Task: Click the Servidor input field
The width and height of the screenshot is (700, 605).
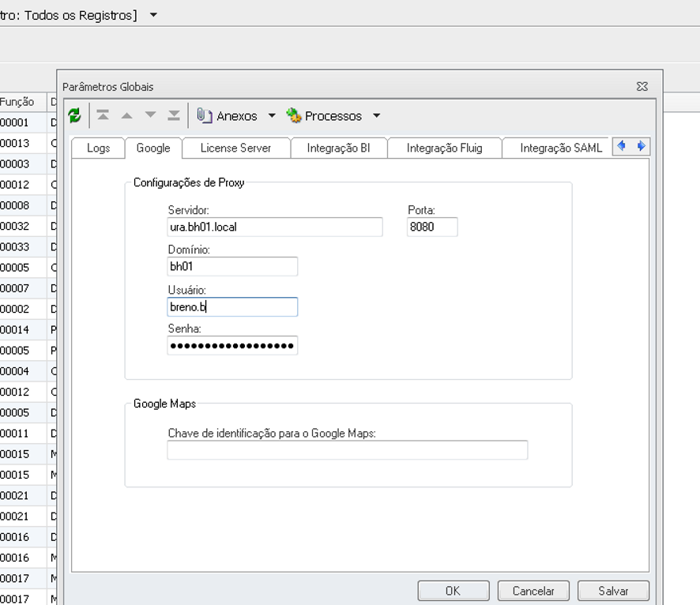Action: click(275, 227)
